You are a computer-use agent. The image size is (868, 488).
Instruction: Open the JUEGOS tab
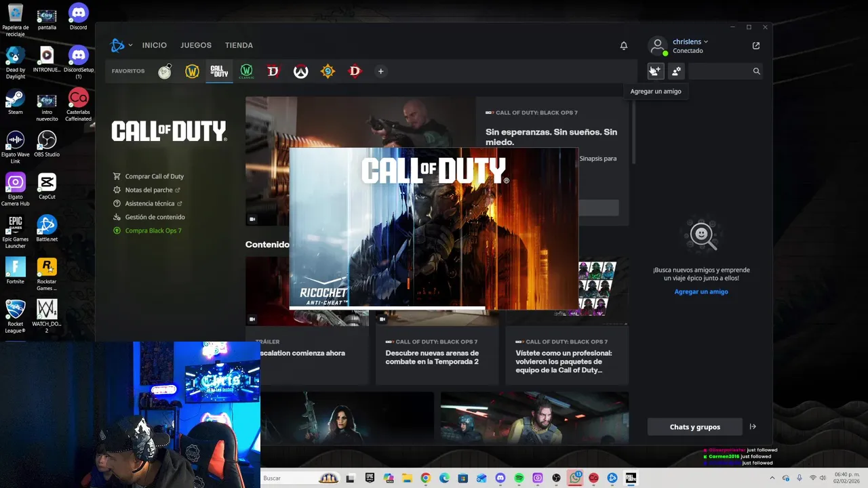point(196,45)
